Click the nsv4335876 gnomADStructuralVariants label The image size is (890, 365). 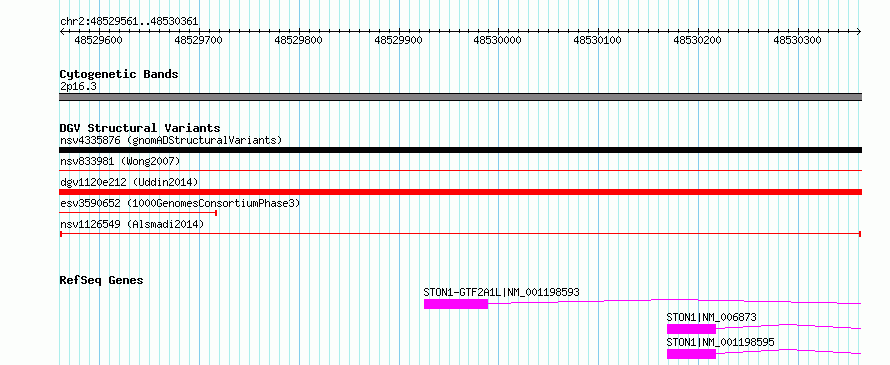[171, 140]
